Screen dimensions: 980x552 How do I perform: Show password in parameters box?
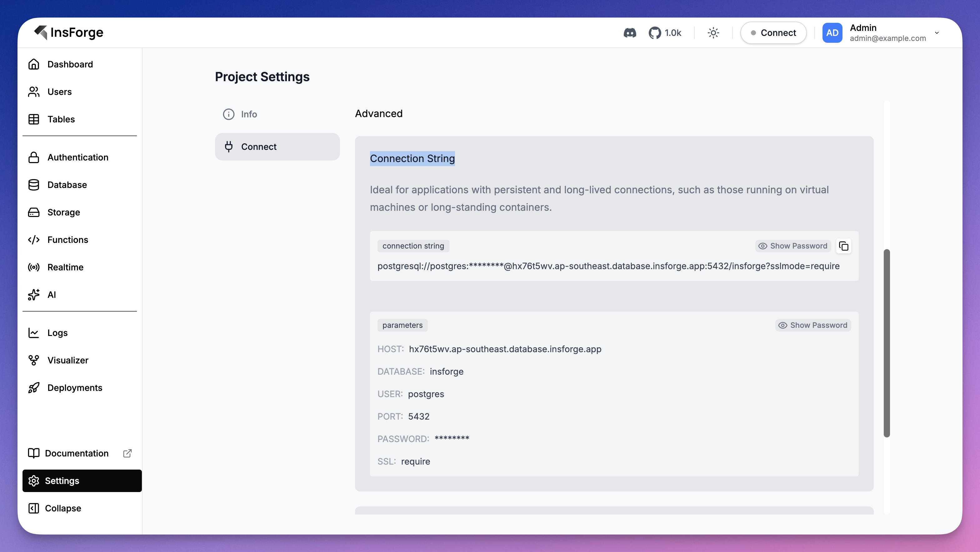[x=813, y=325]
